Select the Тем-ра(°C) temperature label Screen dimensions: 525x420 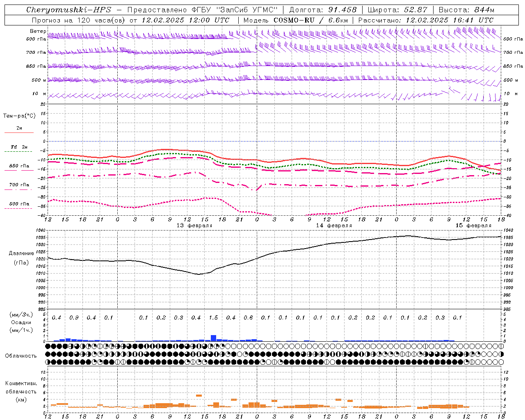pos(19,116)
